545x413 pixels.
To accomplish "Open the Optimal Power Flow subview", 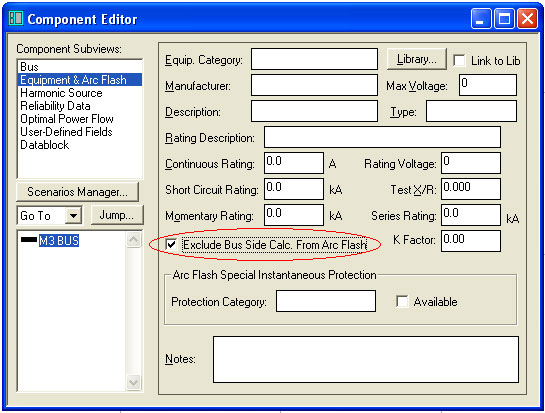I will (x=67, y=119).
